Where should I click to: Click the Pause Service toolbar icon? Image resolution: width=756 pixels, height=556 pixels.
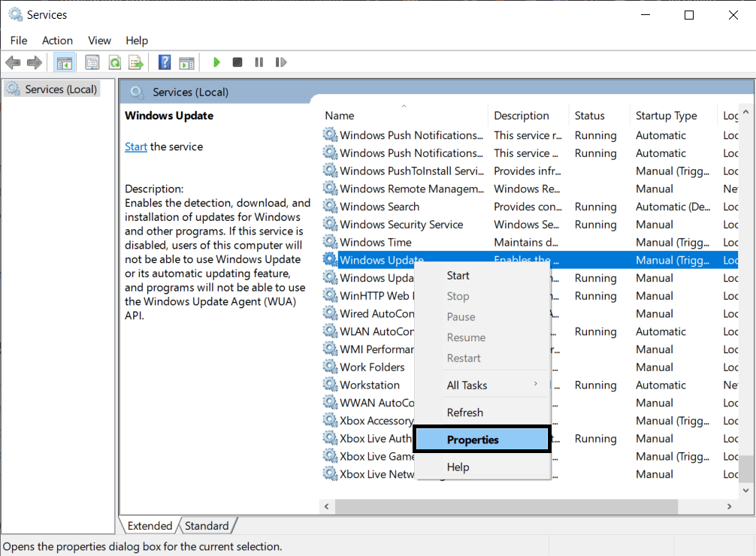259,62
